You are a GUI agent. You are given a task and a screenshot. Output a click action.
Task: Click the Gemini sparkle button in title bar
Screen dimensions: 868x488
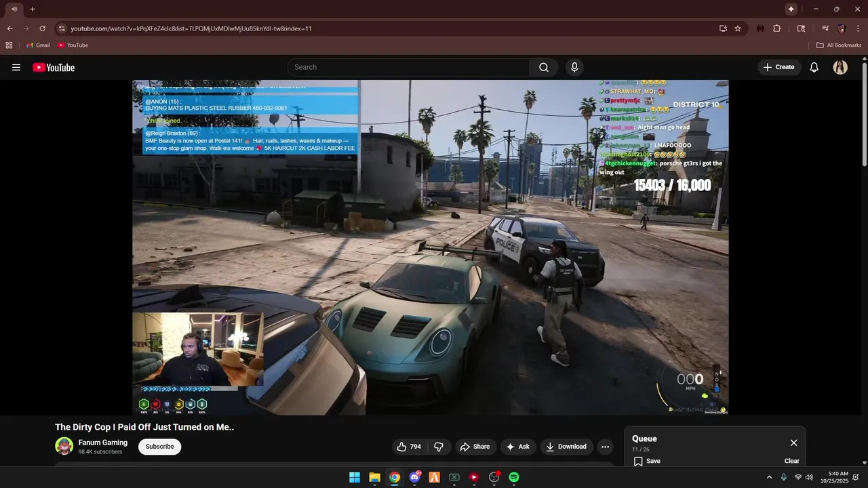point(791,9)
